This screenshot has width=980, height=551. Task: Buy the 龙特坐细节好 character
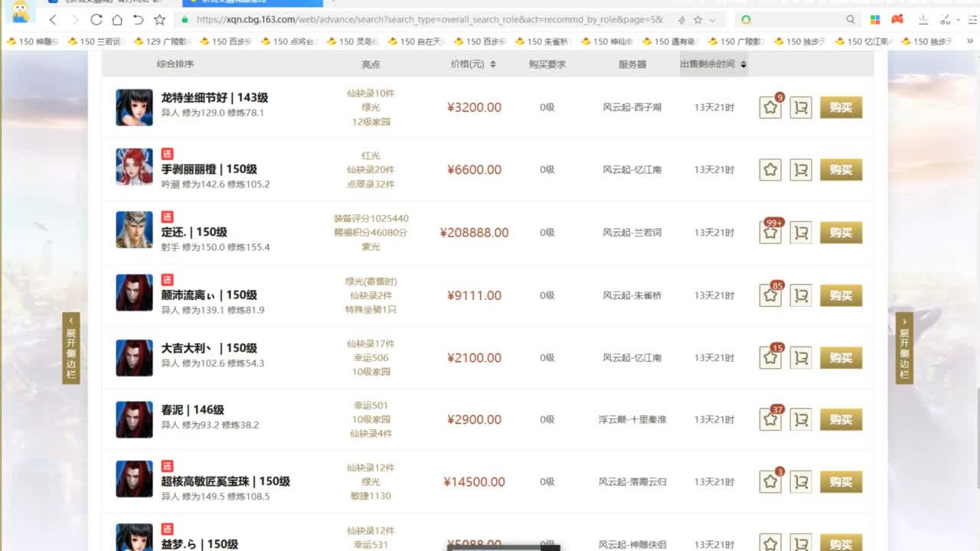click(841, 107)
